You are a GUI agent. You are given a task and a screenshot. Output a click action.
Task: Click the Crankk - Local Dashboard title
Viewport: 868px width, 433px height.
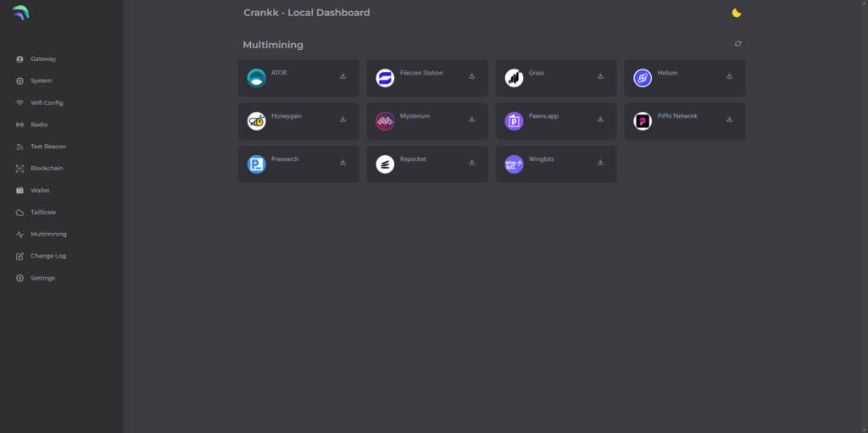tap(307, 13)
